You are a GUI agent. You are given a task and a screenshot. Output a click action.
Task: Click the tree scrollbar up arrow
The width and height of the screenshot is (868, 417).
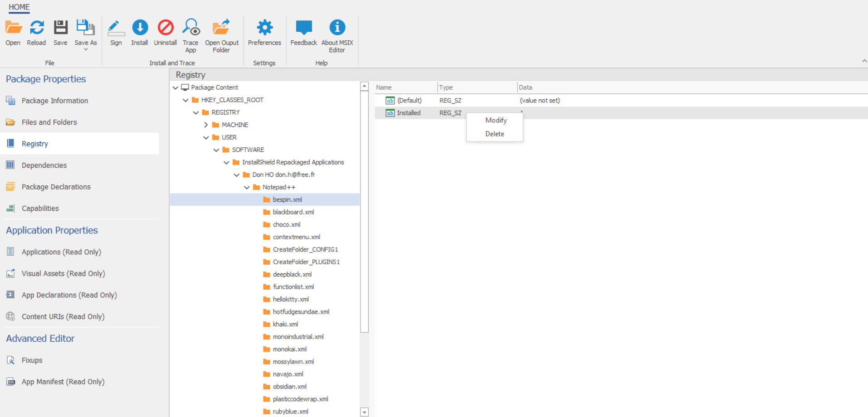tap(364, 86)
